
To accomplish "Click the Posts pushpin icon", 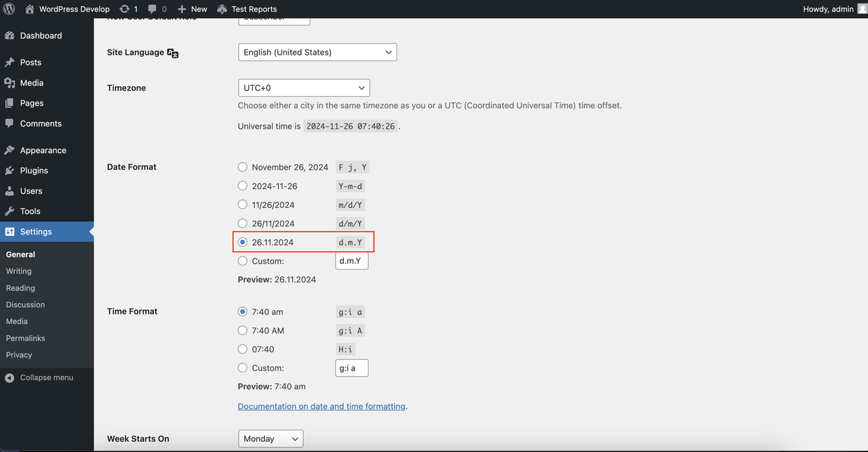I will click(9, 62).
